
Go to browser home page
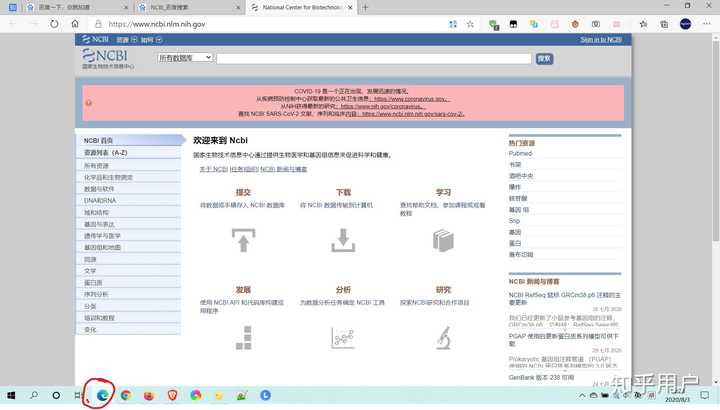pos(75,24)
